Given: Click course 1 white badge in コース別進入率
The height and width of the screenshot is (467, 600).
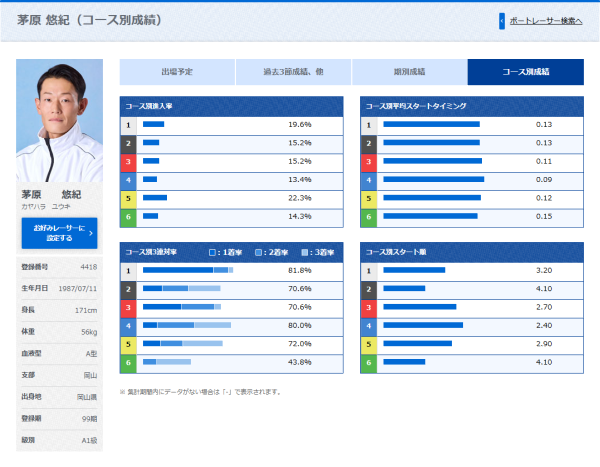Looking at the screenshot, I should point(128,125).
